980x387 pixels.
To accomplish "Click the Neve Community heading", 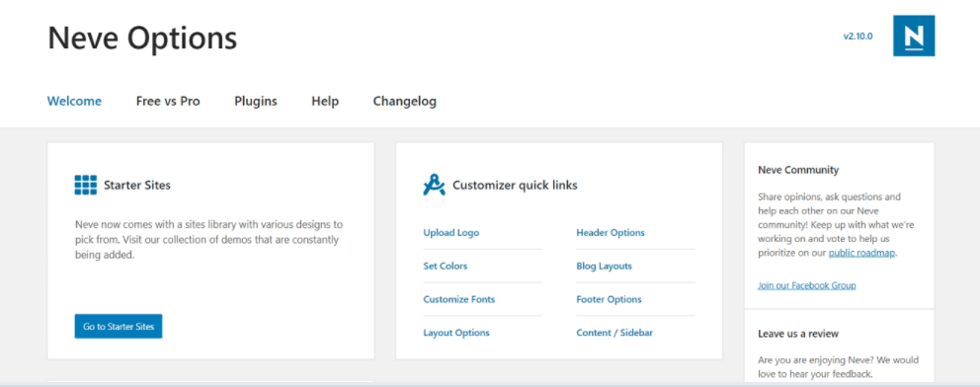I will tap(798, 170).
